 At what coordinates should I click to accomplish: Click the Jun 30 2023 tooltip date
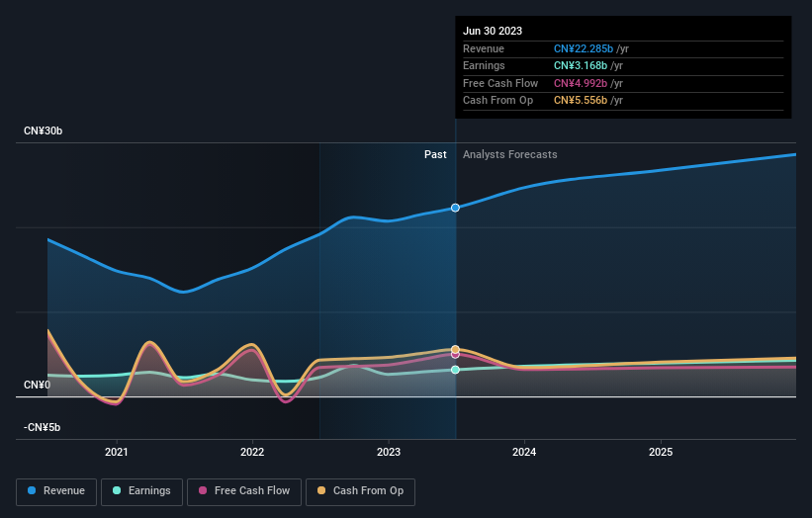click(x=493, y=31)
